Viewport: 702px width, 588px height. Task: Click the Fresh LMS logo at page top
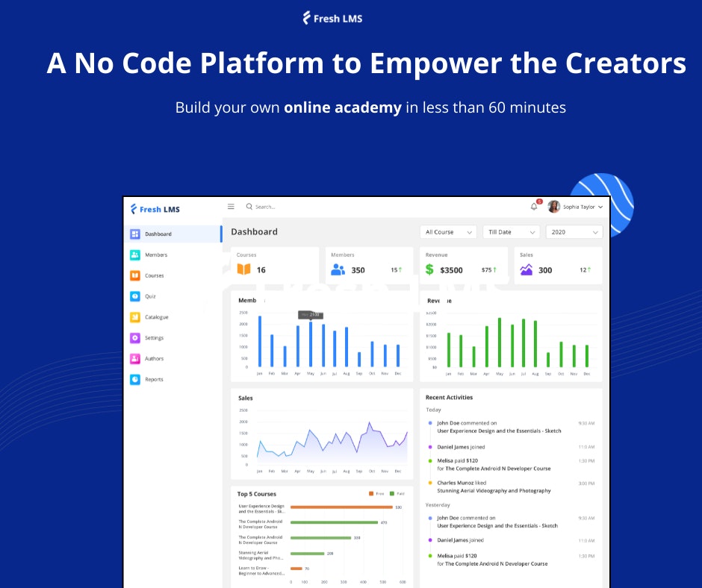[332, 19]
